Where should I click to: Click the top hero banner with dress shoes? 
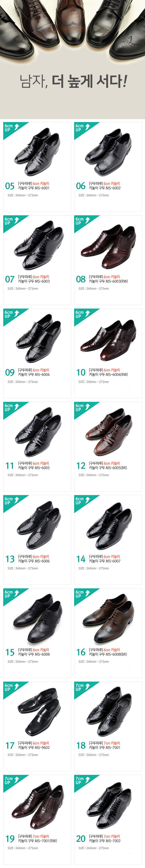pyautogui.click(x=72, y=59)
